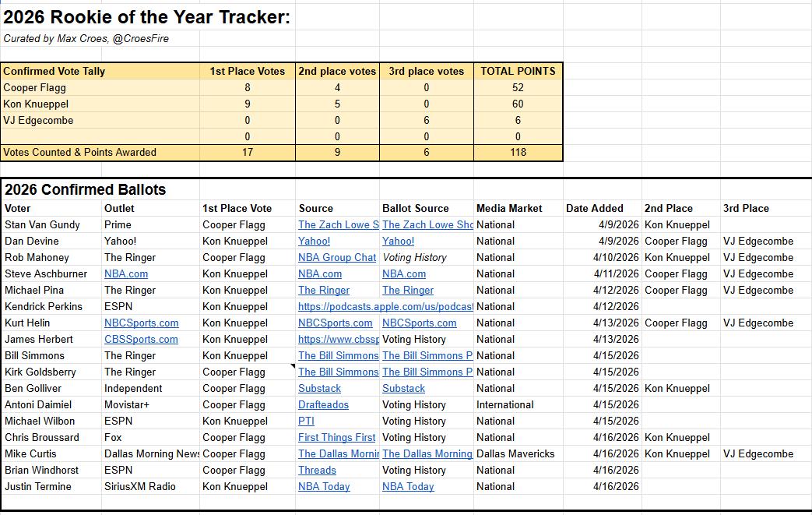Image resolution: width=812 pixels, height=515 pixels.
Task: Open the CBSSports.com outlet link
Action: tap(141, 339)
